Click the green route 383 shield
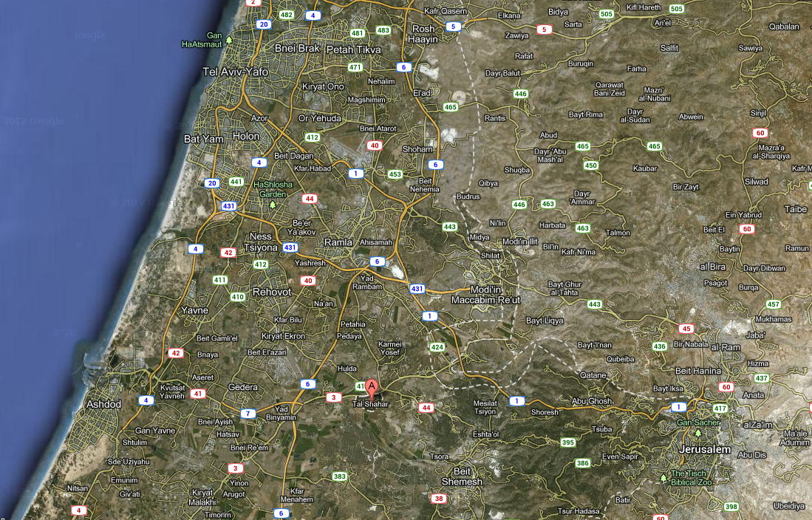Screen dimensions: 812x520 tap(340, 476)
